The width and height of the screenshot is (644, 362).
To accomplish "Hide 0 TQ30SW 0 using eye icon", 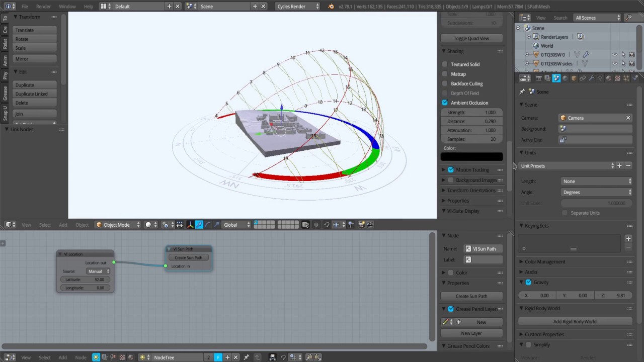I will point(614,55).
